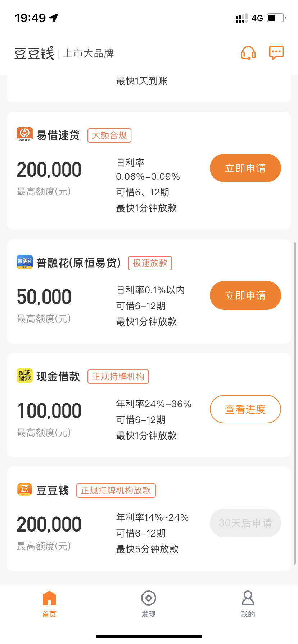Image resolution: width=298 pixels, height=644 pixels.
Task: Select the 大额合规 tag
Action: coord(109,135)
